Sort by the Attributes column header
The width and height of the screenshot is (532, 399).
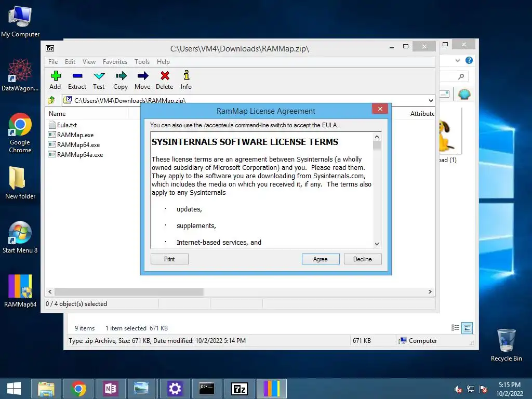click(422, 114)
